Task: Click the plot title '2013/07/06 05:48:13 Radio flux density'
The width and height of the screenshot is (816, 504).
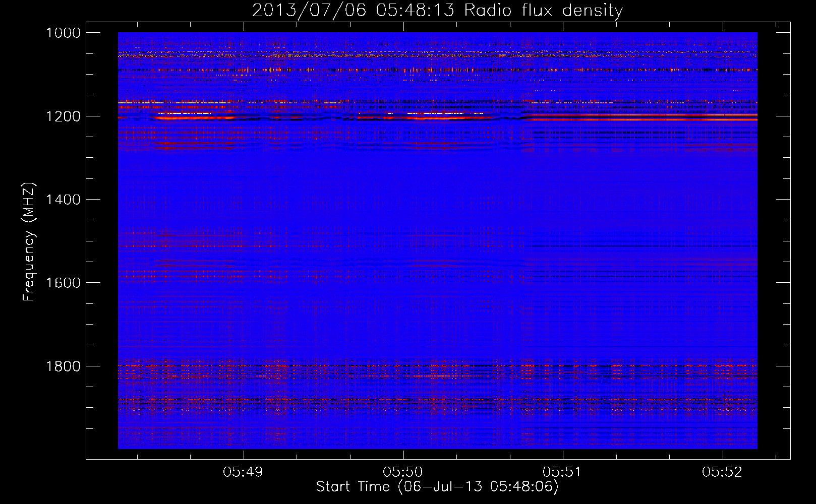Action: 437,11
